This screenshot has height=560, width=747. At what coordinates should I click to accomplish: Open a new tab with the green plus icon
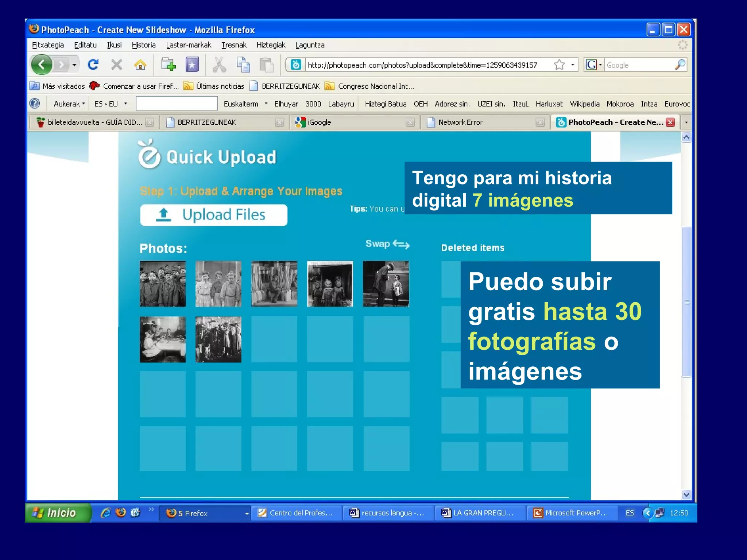pyautogui.click(x=169, y=65)
